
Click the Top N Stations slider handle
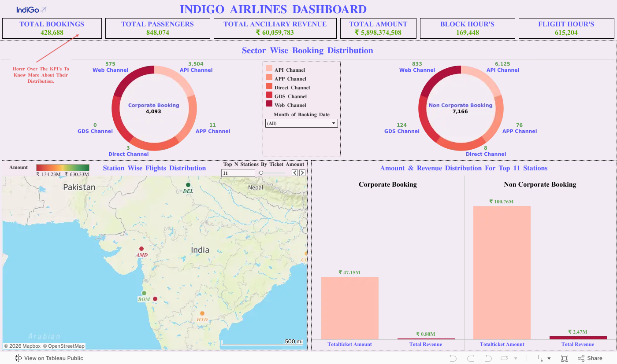(261, 173)
